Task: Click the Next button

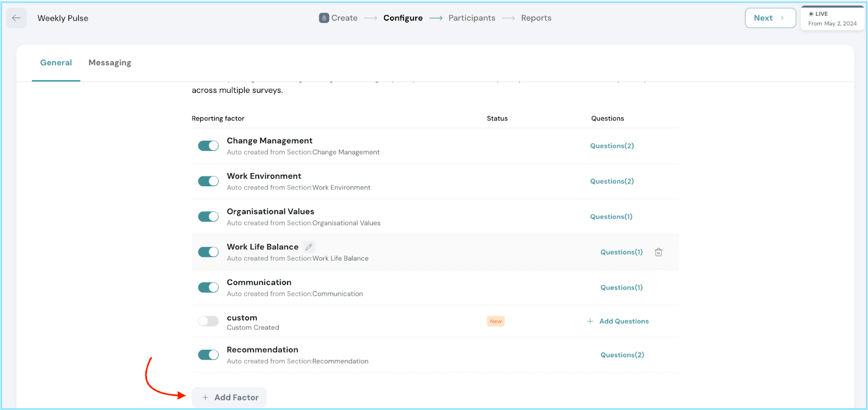Action: point(769,18)
